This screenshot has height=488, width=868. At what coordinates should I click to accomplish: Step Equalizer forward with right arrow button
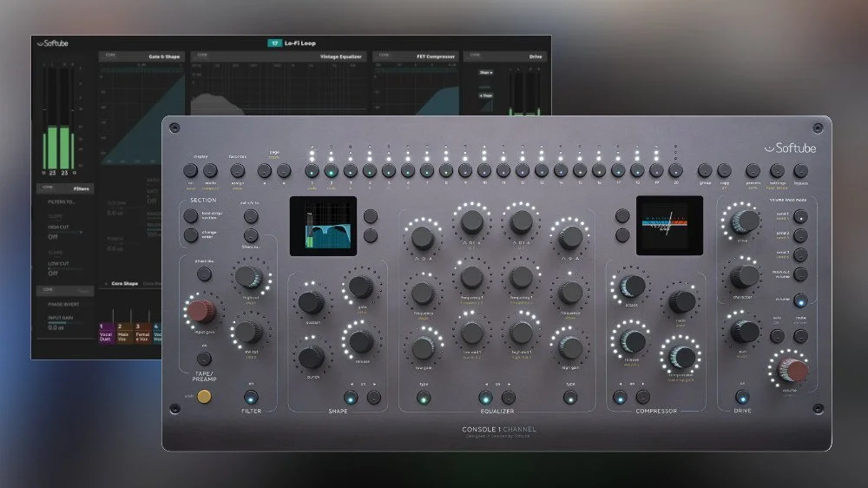[x=508, y=397]
